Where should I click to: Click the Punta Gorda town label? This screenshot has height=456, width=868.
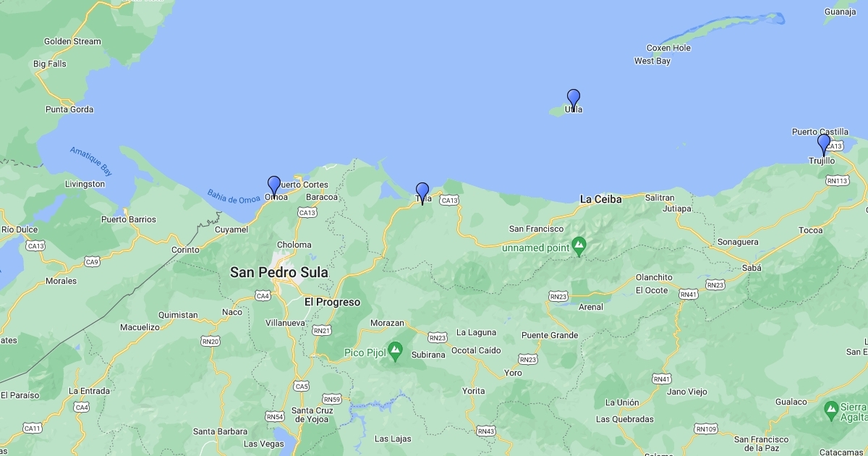69,109
